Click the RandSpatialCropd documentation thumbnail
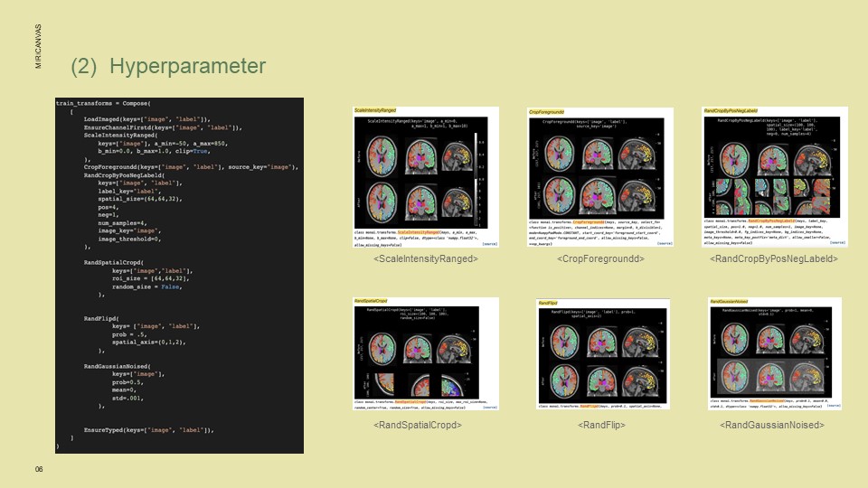This screenshot has height=488, width=868. click(x=426, y=354)
